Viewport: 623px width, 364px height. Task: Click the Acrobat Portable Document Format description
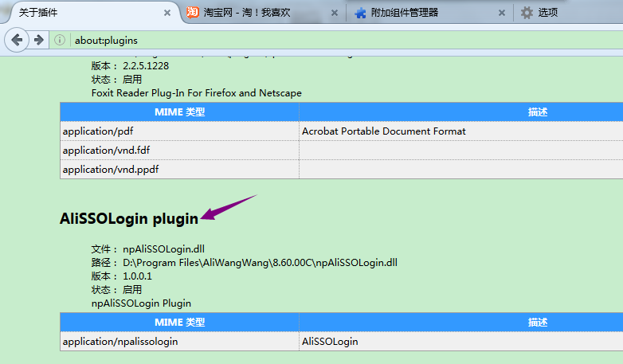384,131
